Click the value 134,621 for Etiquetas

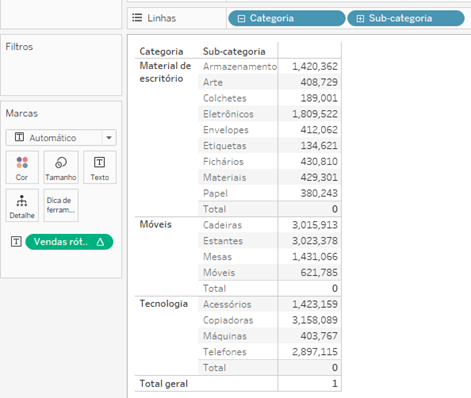319,146
